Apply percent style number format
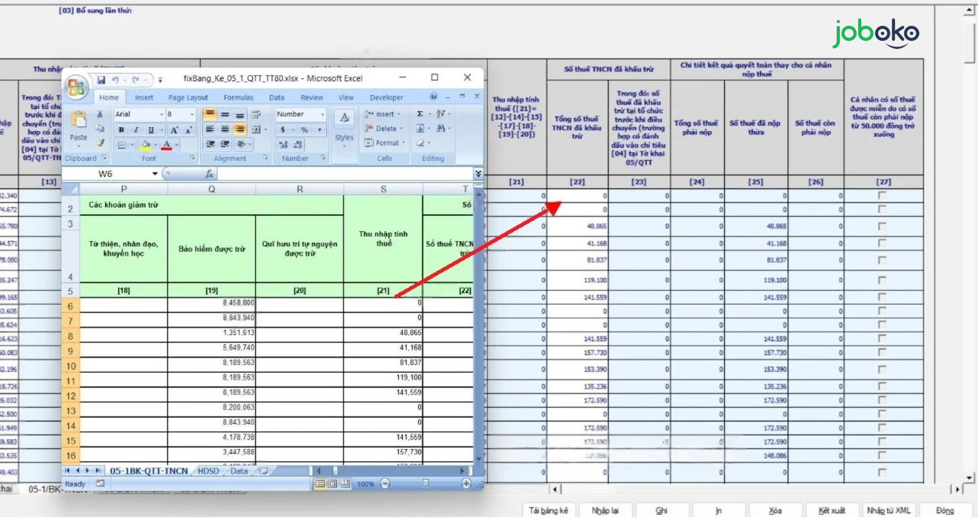The height and width of the screenshot is (518, 980). point(304,130)
